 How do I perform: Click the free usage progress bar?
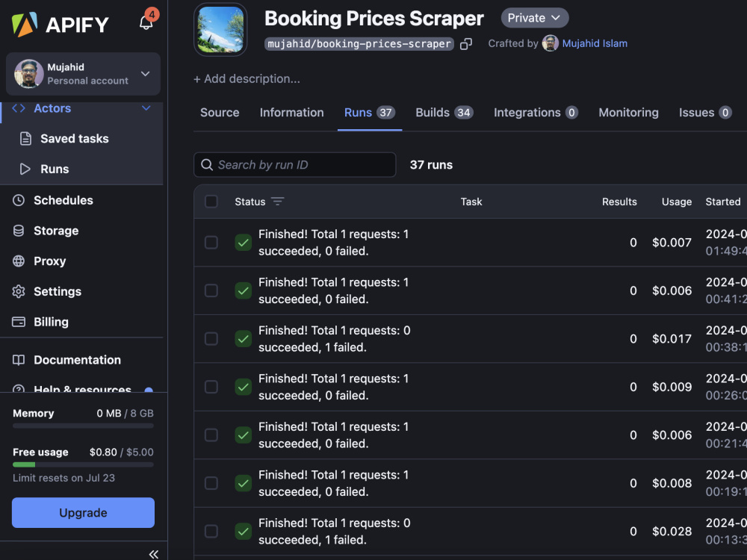coord(83,464)
